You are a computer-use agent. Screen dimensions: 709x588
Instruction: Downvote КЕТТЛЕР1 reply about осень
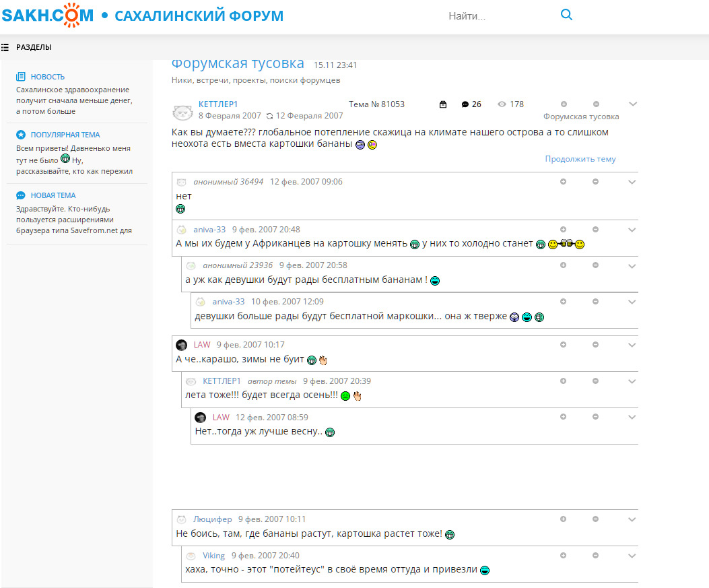595,381
